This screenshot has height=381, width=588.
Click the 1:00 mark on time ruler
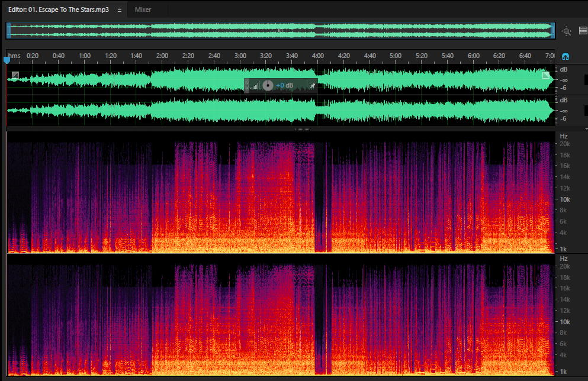pyautogui.click(x=84, y=56)
